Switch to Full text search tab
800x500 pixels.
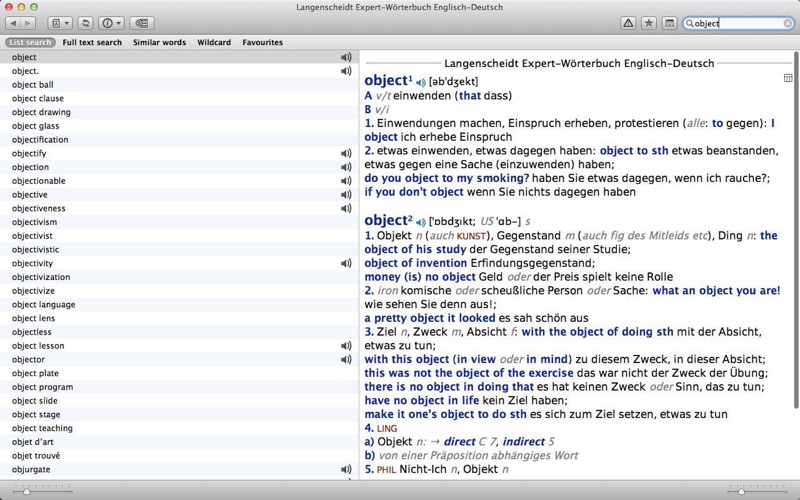(x=92, y=42)
